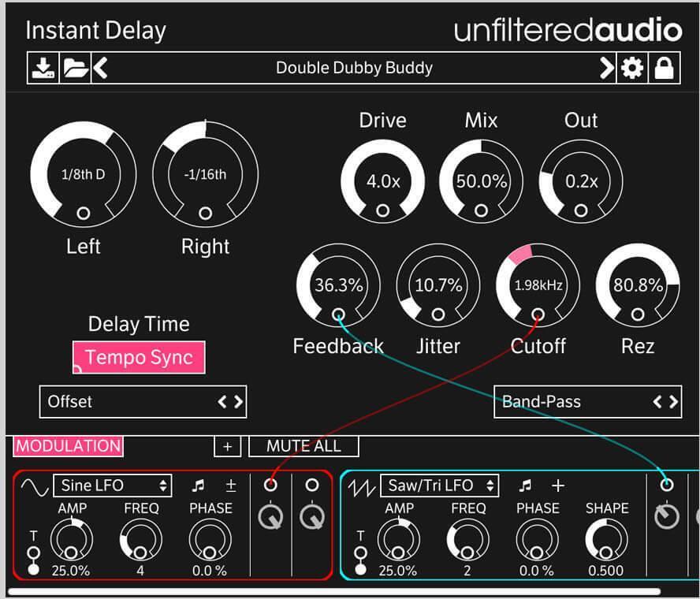Screen dimensions: 700x599
Task: Click the Offset delay mode selector
Action: click(x=142, y=401)
